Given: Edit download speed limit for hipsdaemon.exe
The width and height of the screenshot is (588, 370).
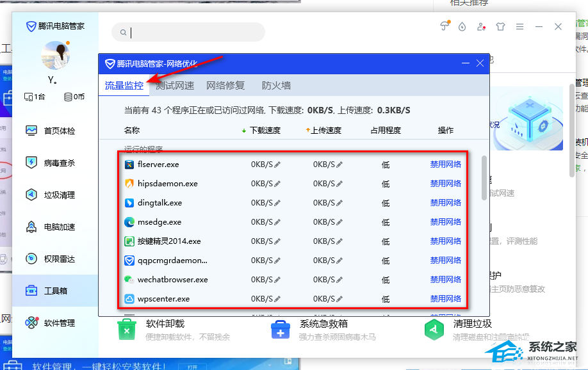Looking at the screenshot, I should [x=277, y=184].
